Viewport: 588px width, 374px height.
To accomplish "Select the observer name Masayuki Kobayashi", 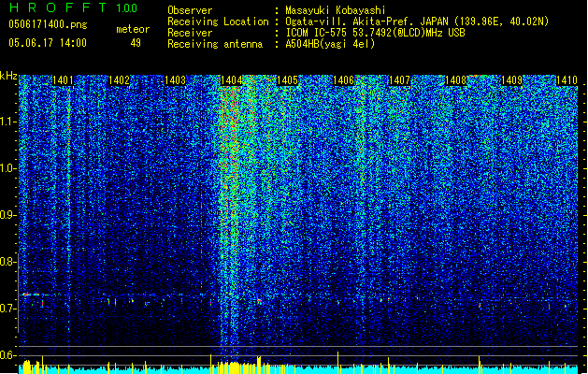I will tap(336, 10).
